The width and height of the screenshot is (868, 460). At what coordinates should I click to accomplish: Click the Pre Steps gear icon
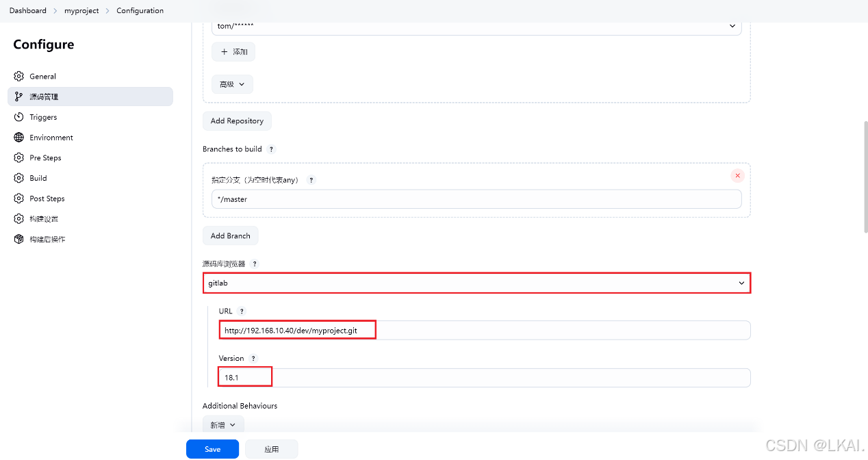(x=18, y=158)
